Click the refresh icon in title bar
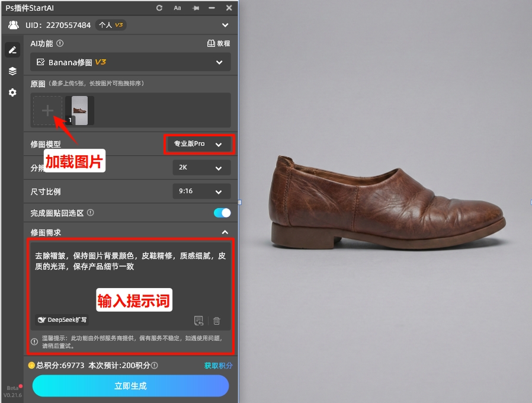 (x=159, y=8)
